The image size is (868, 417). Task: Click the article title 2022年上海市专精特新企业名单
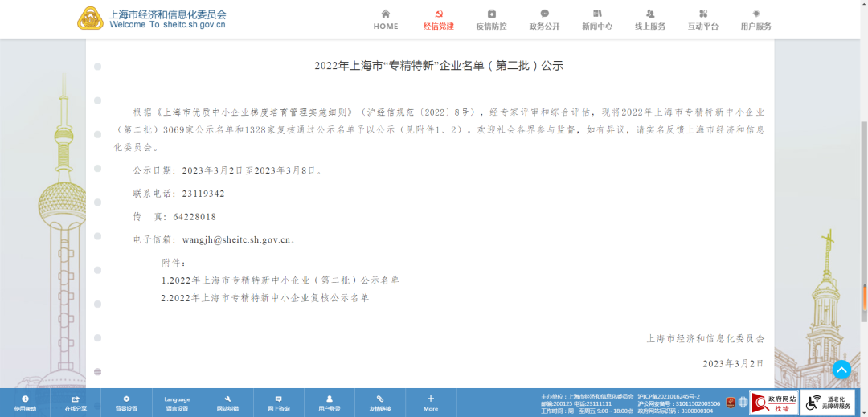tap(439, 67)
